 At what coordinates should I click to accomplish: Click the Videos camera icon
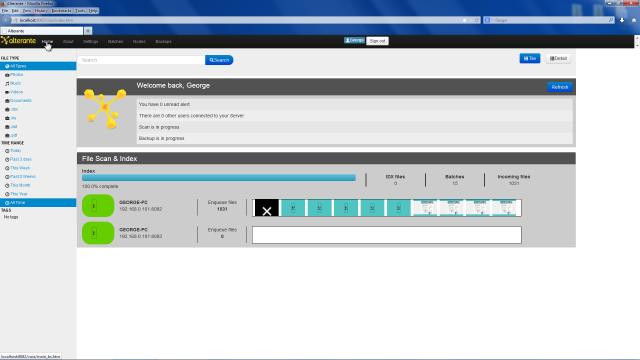pos(7,92)
